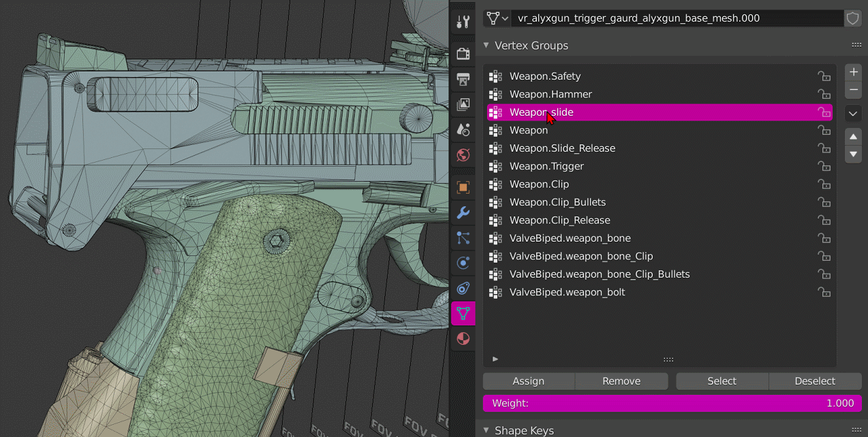Open the Modifiers wrench tab

463,213
